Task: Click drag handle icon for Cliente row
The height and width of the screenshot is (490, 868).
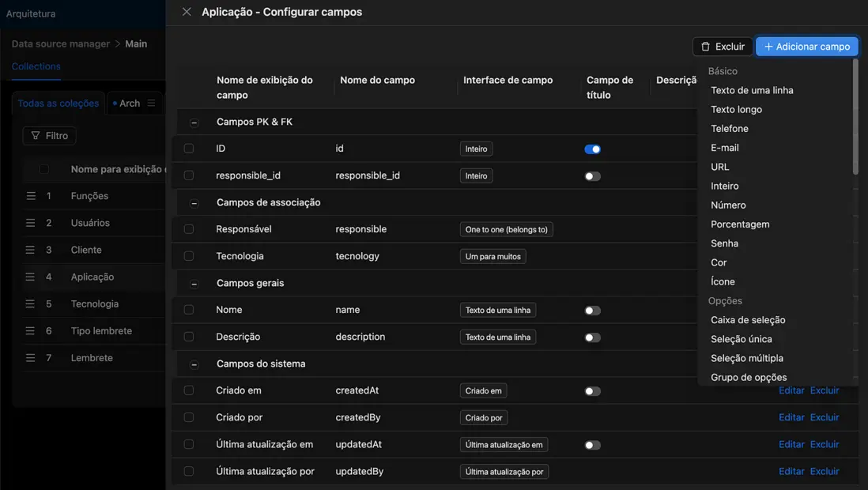Action: coord(30,250)
